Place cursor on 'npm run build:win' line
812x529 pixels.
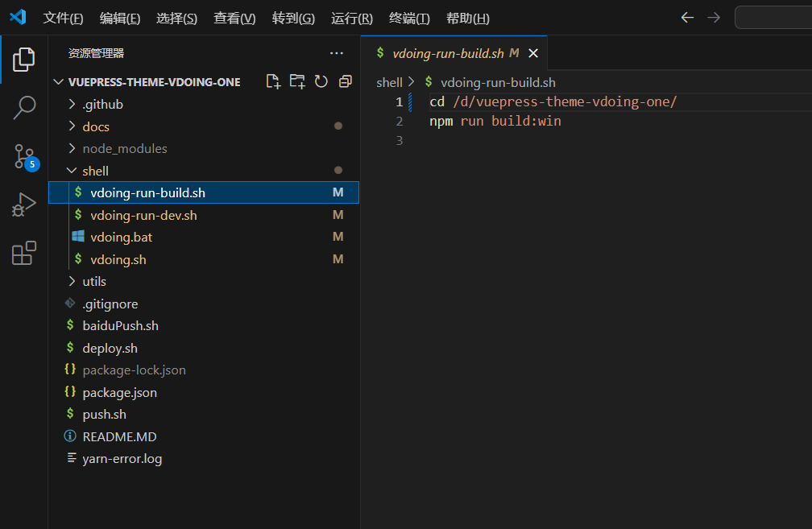point(495,121)
